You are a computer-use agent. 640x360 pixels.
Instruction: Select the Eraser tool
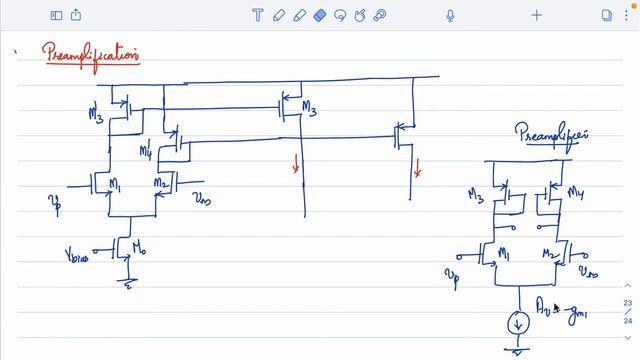click(x=320, y=16)
